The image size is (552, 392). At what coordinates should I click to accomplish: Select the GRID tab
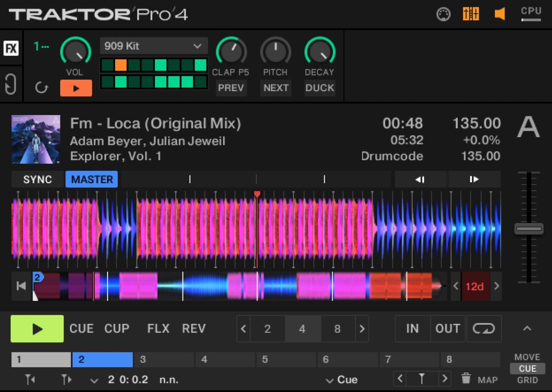tap(527, 380)
